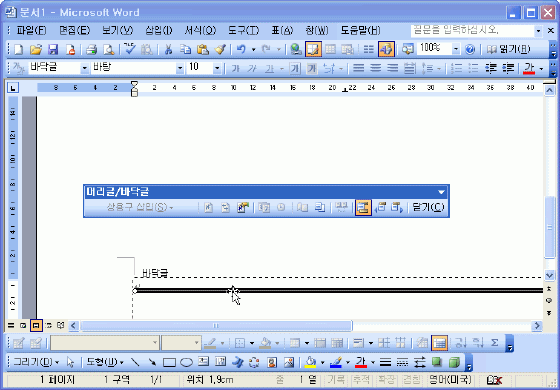Toggle the Tables and Borders toolbar button

click(313, 49)
